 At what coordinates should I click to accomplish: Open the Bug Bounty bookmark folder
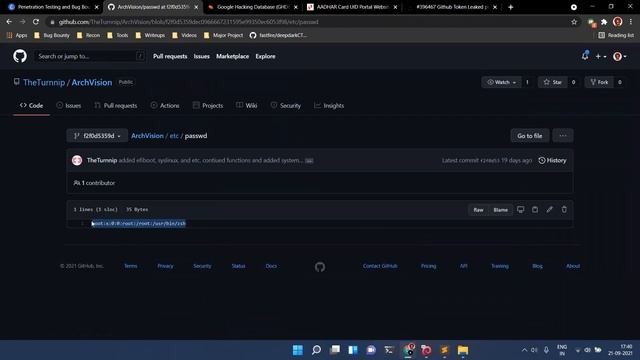[x=52, y=36]
